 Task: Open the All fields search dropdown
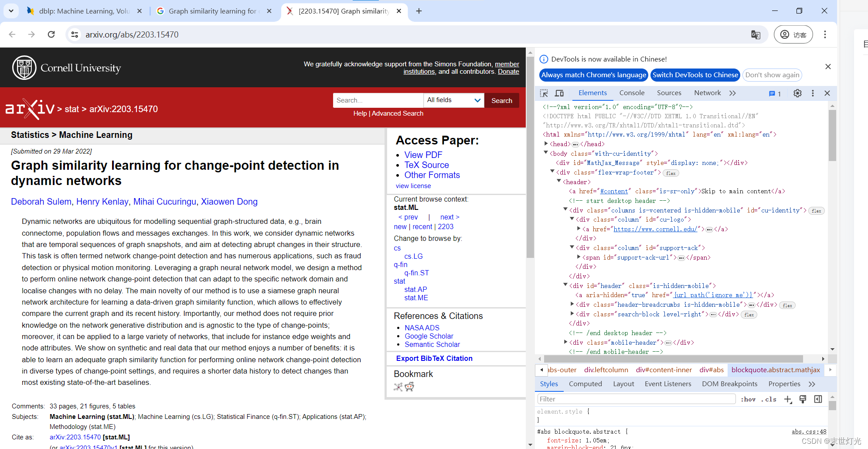coord(453,100)
